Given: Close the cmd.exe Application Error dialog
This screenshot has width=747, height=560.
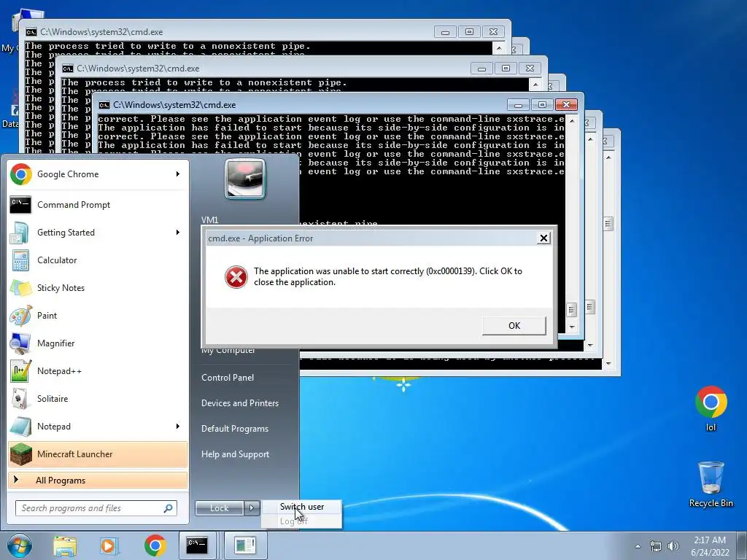Looking at the screenshot, I should [543, 238].
